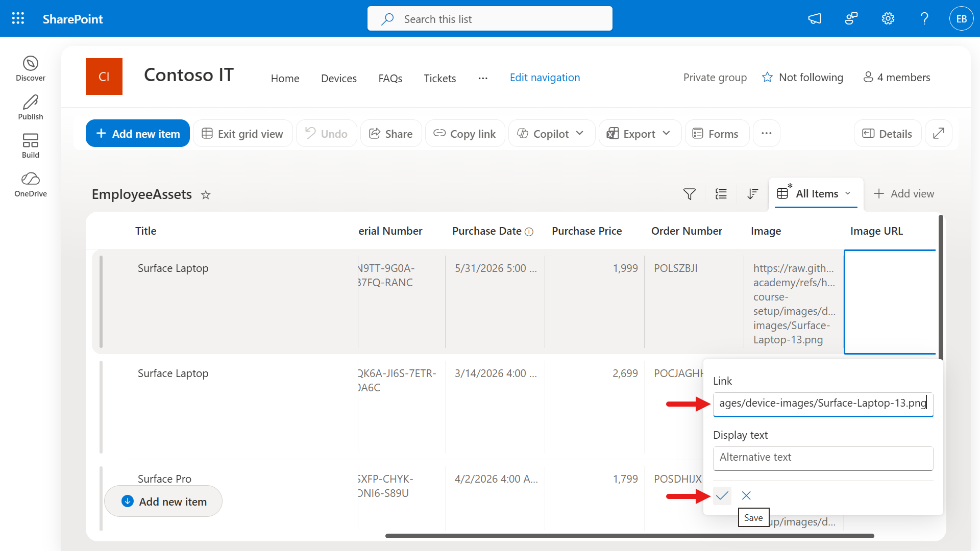Click the vertical scrollbar of the grid
The height and width of the screenshot is (551, 980).
(941, 288)
